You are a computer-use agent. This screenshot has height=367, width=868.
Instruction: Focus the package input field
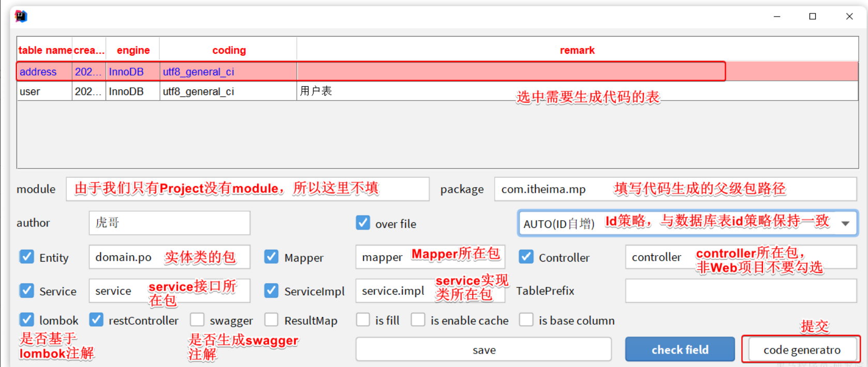pos(675,189)
